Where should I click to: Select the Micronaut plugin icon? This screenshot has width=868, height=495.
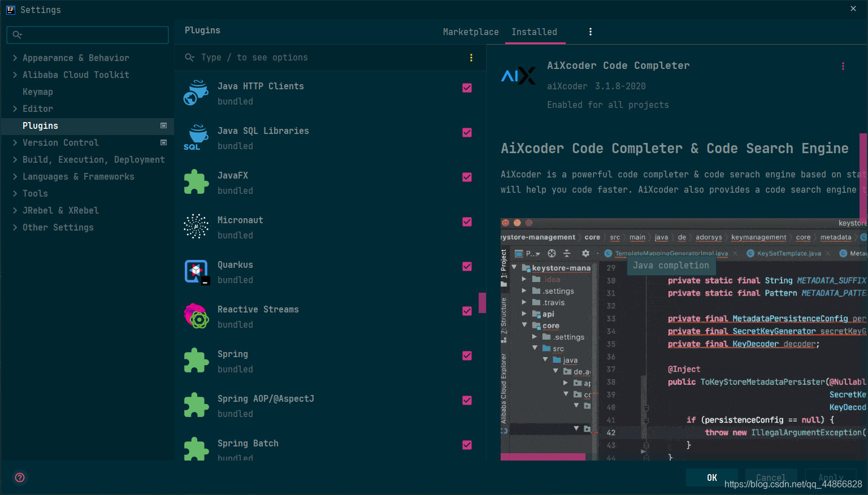coord(196,227)
